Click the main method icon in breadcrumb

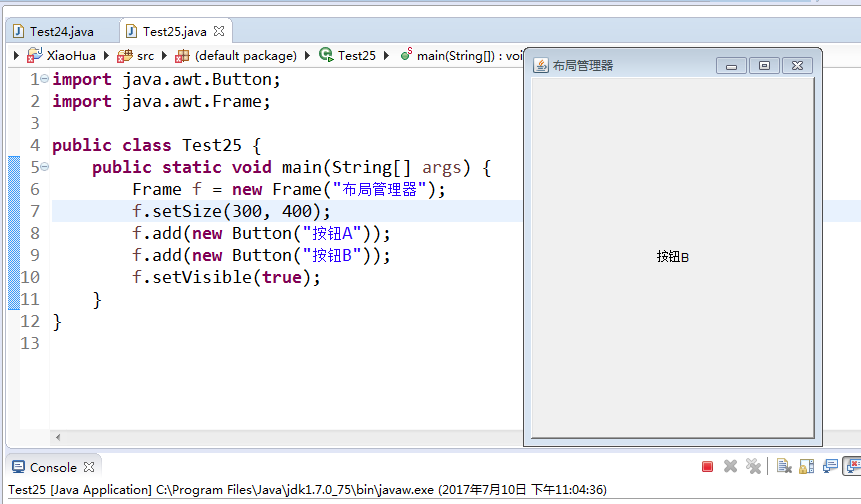[406, 54]
